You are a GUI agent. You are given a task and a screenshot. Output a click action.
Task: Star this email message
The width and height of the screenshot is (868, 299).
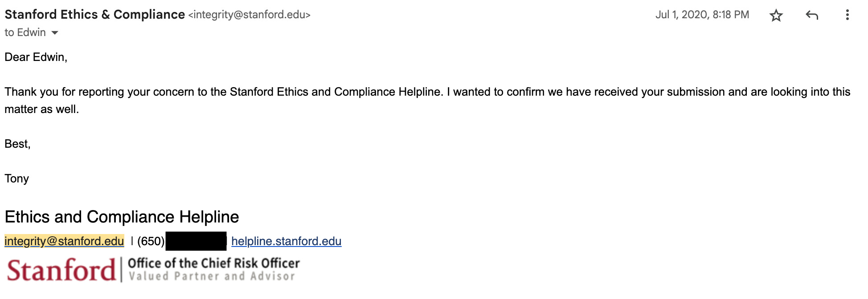point(776,16)
